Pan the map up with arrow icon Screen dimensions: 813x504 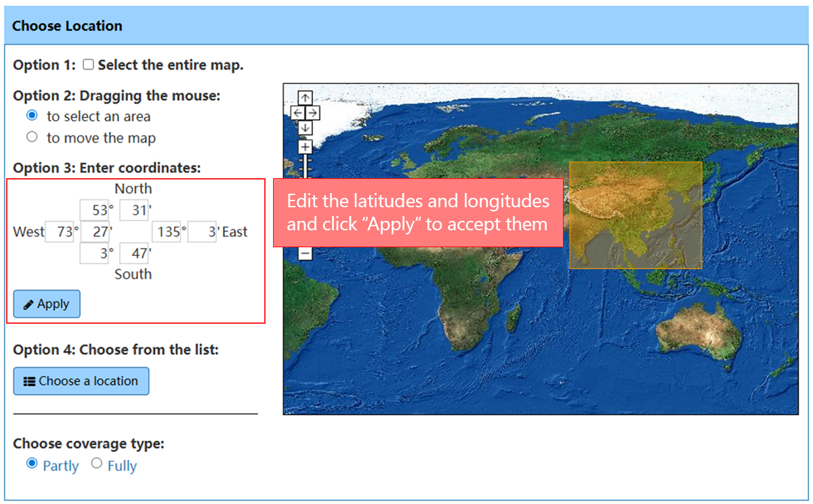305,98
